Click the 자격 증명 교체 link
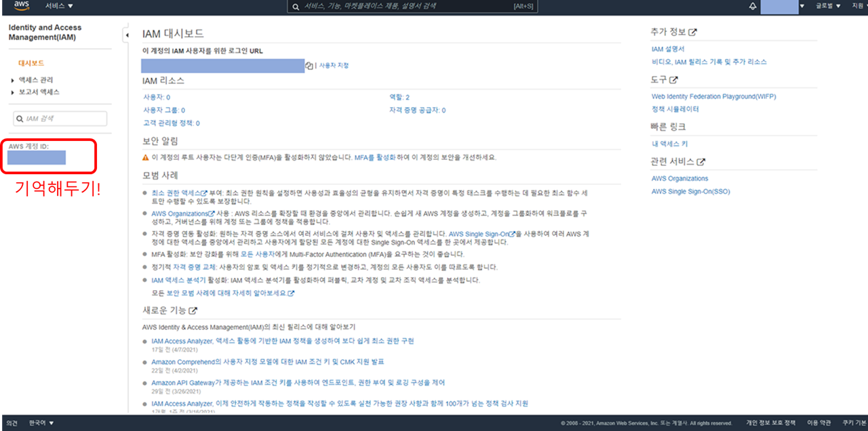This screenshot has width=868, height=431. click(195, 267)
